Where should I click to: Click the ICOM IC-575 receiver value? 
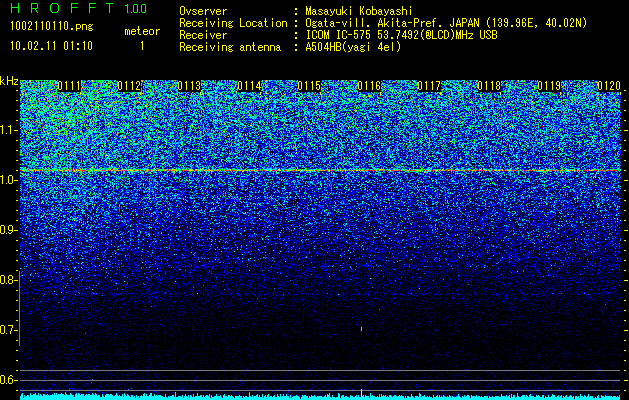click(401, 35)
